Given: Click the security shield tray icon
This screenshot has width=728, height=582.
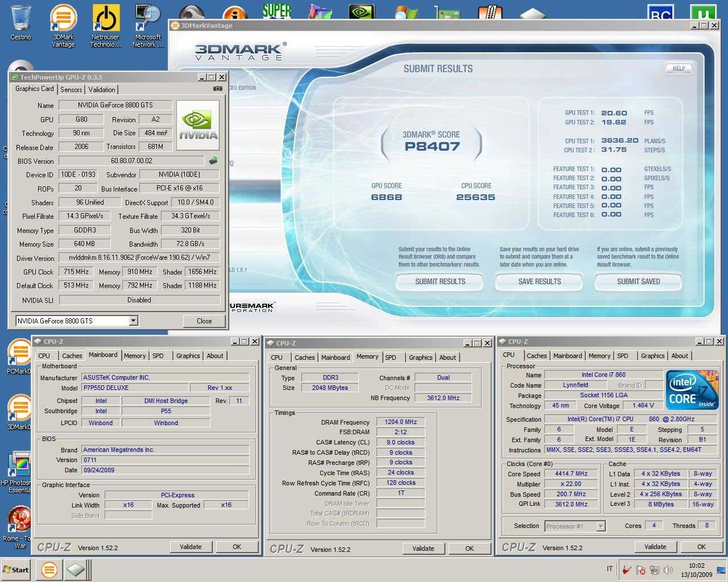Looking at the screenshot, I should [641, 570].
